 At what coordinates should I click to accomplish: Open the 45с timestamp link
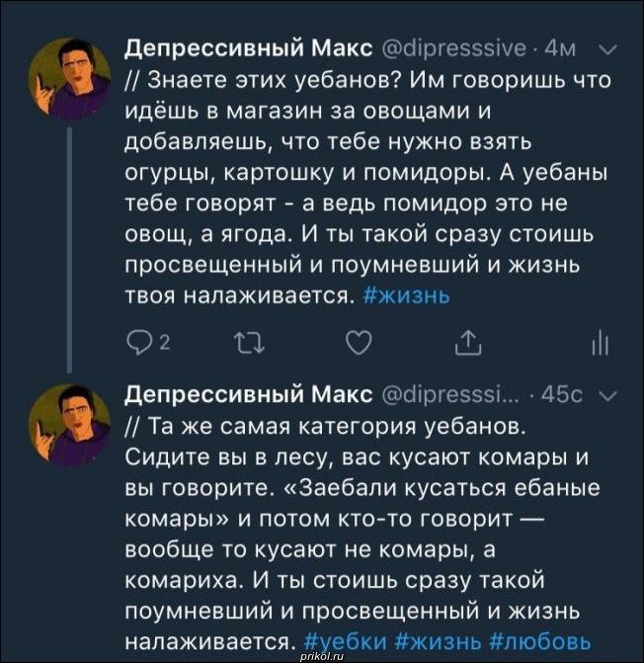click(565, 394)
